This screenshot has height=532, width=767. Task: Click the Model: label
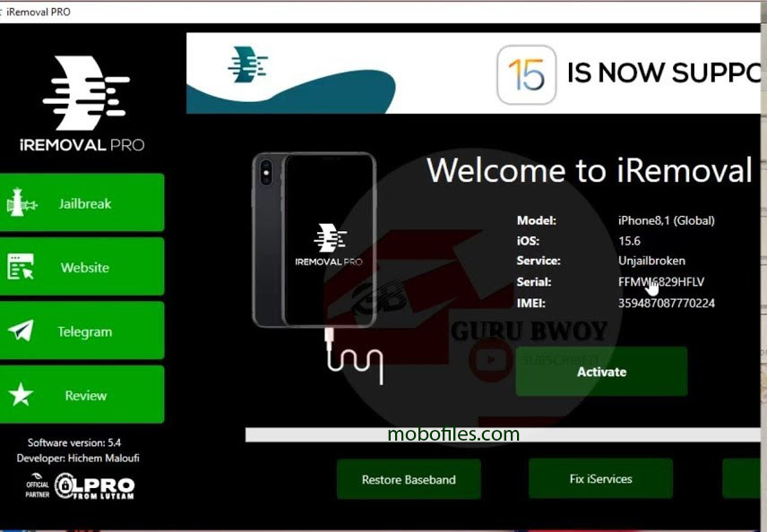pyautogui.click(x=537, y=220)
